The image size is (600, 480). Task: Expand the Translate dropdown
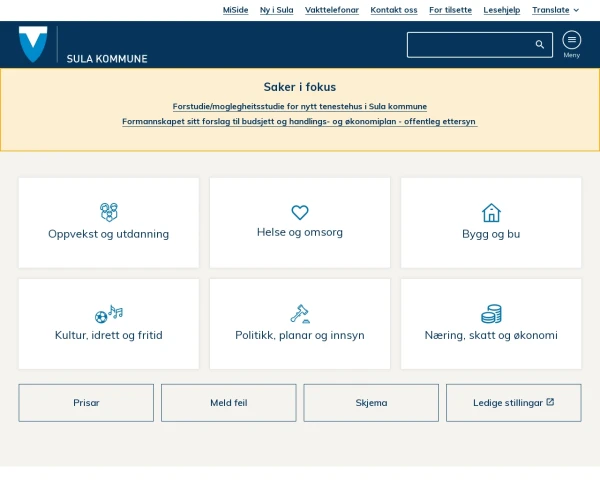(x=555, y=10)
